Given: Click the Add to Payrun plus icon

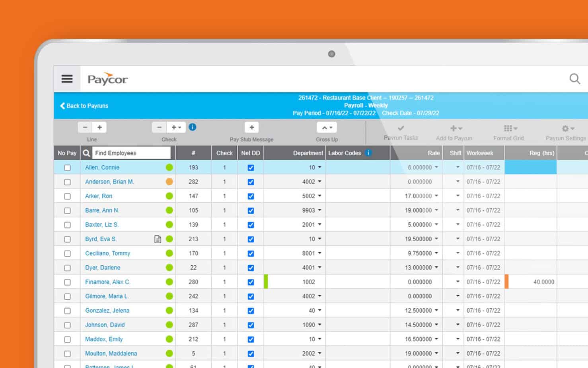Looking at the screenshot, I should point(454,128).
